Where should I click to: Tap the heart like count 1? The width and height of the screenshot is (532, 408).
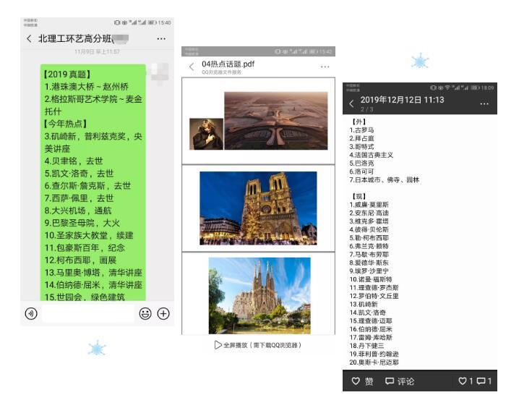coord(465,381)
